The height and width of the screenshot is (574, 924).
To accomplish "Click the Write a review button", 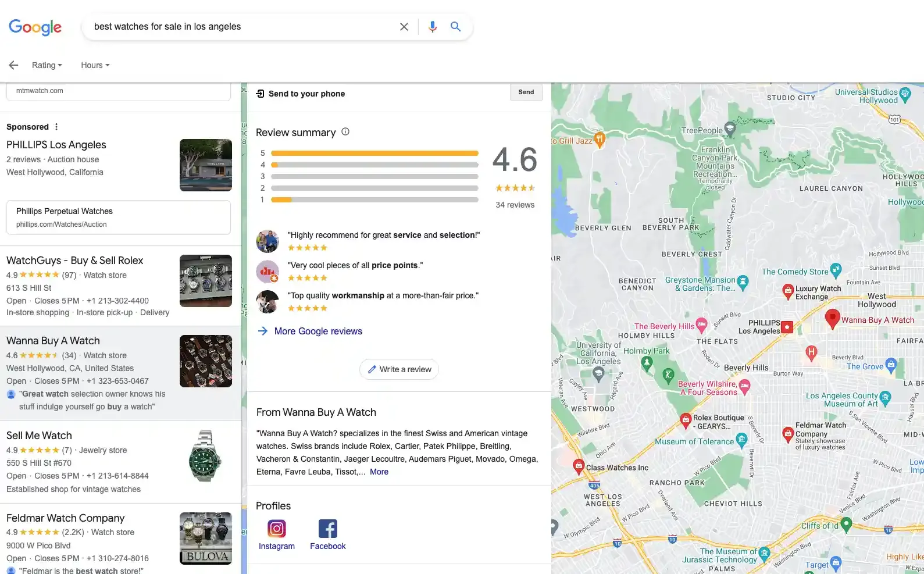I will 399,369.
